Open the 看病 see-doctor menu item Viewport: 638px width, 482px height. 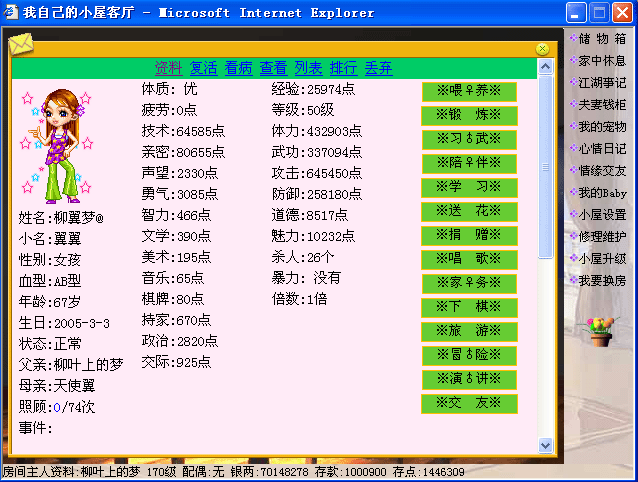click(x=238, y=68)
